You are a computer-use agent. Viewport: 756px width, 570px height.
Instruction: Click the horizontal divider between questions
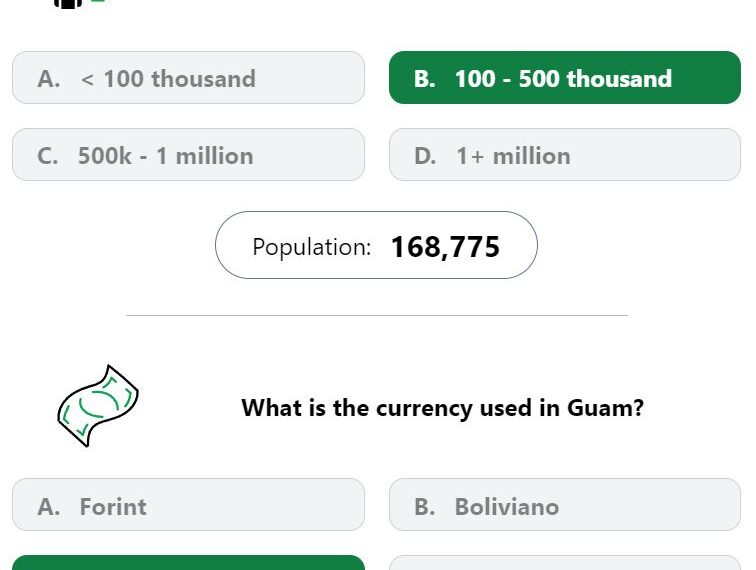377,315
